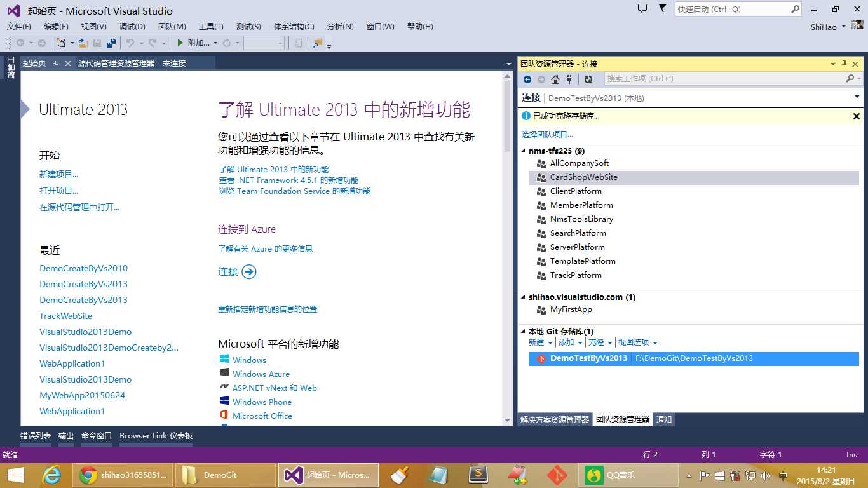Open Team Explorer home page
Image resolution: width=868 pixels, height=488 pixels.
pos(555,79)
